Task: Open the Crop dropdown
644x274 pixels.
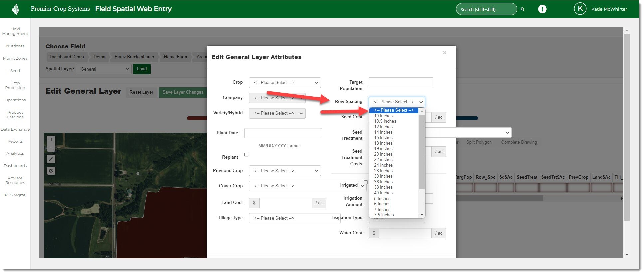Action: coord(285,83)
